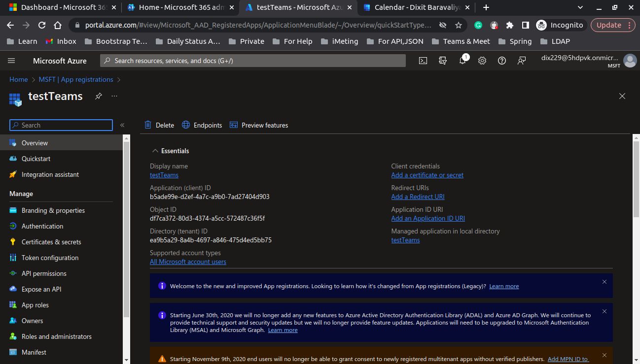The width and height of the screenshot is (640, 364).
Task: Open API permissions
Action: pos(61,273)
